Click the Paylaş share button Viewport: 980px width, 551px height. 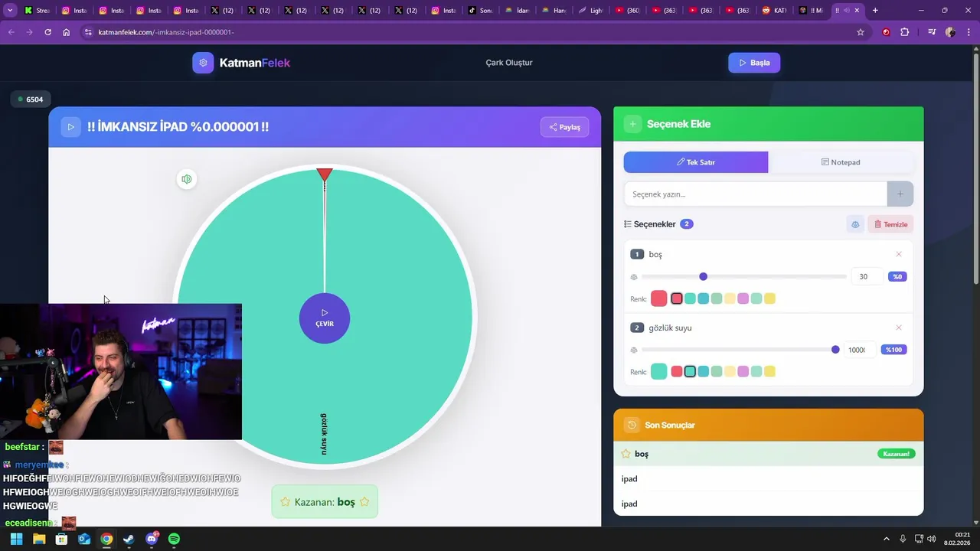click(x=565, y=127)
